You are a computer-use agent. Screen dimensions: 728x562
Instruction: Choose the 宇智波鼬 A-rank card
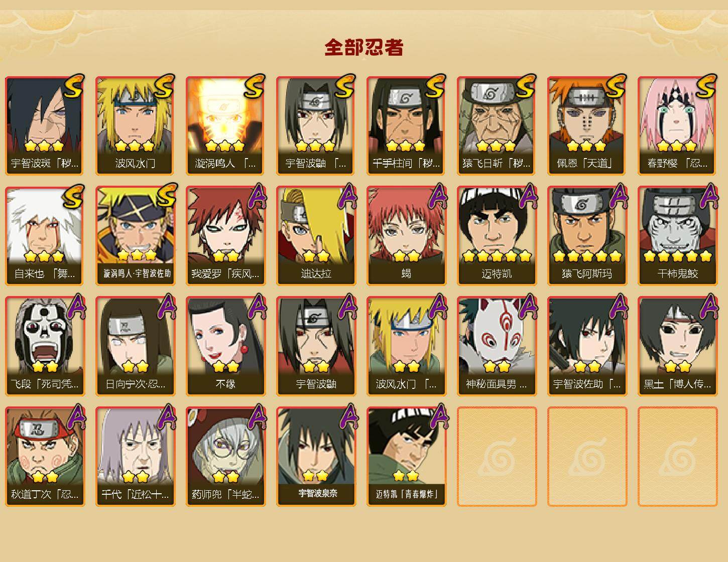click(x=316, y=346)
